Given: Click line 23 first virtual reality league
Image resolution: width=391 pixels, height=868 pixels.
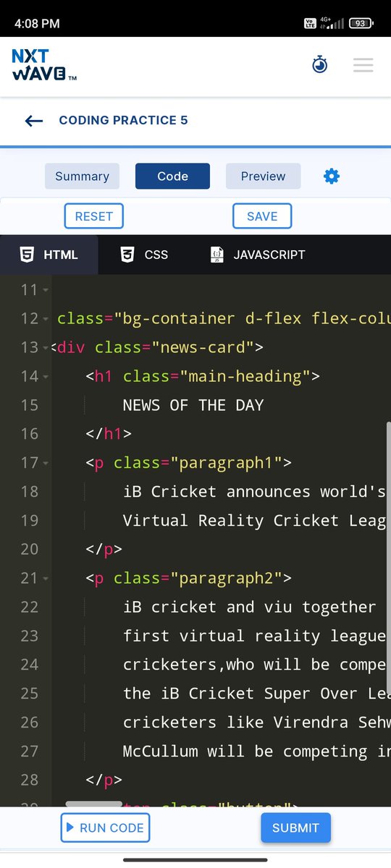Looking at the screenshot, I should coord(255,637).
